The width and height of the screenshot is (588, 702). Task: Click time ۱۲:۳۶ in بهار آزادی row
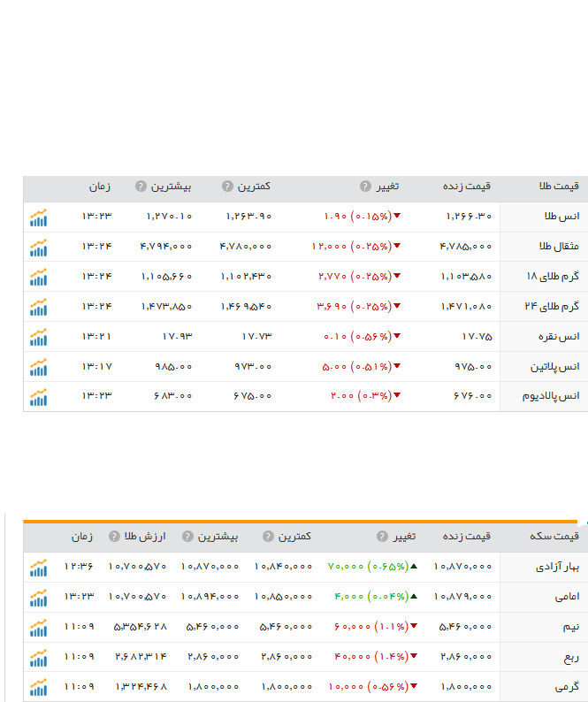tap(79, 567)
